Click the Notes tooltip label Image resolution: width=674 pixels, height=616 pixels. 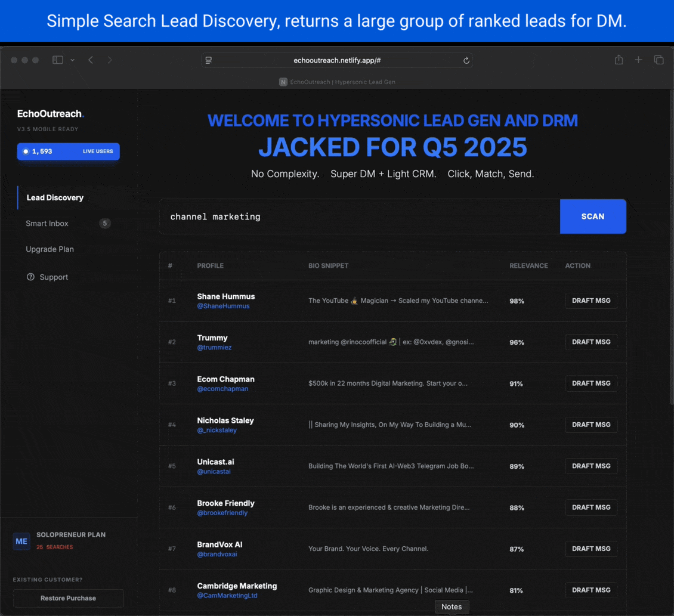pos(452,607)
